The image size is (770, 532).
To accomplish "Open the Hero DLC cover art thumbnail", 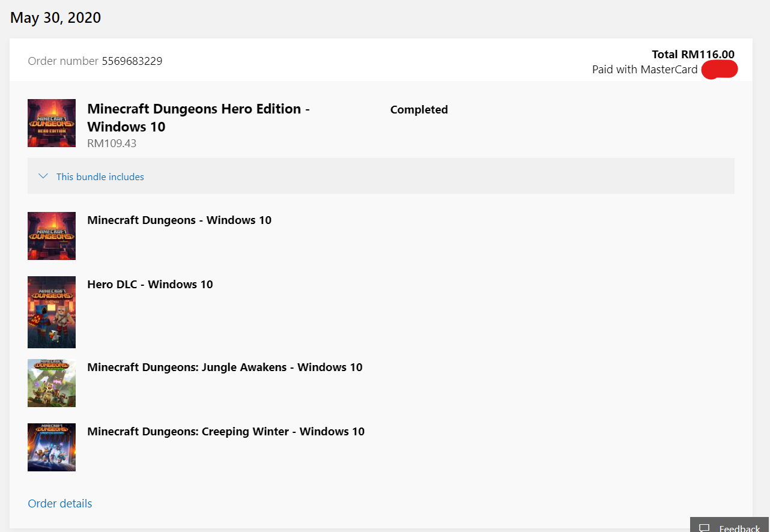I will click(x=52, y=312).
